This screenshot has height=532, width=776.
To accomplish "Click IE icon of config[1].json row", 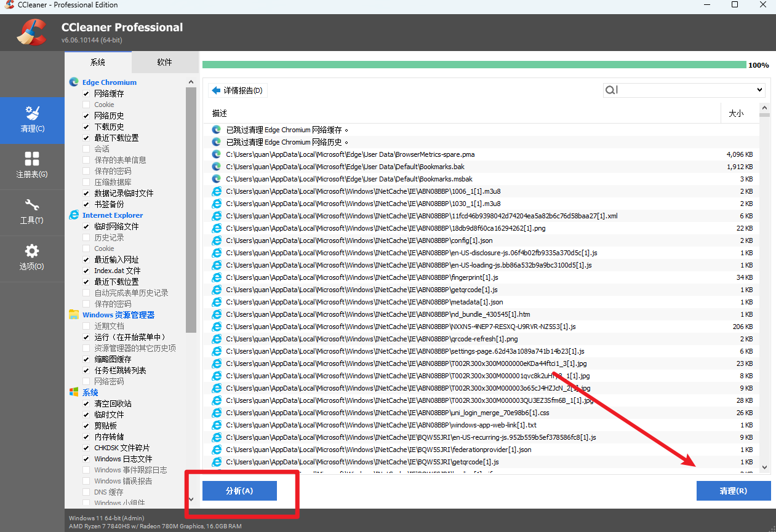I will pyautogui.click(x=217, y=240).
